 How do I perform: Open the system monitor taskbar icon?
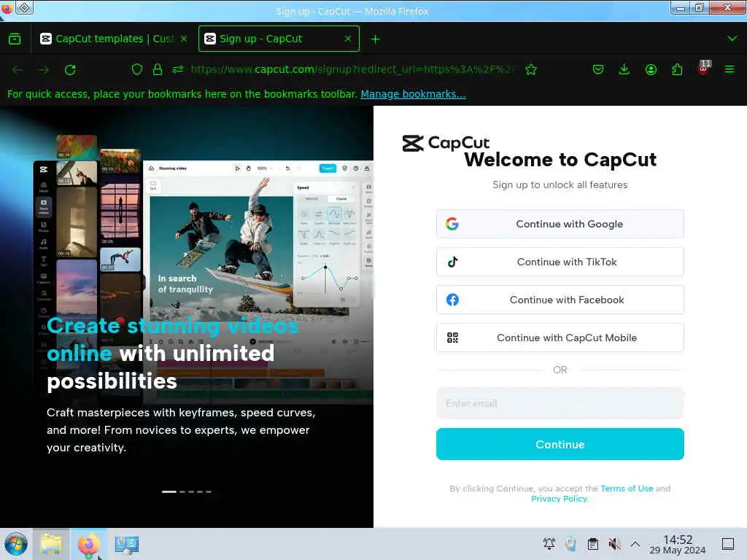click(x=127, y=544)
